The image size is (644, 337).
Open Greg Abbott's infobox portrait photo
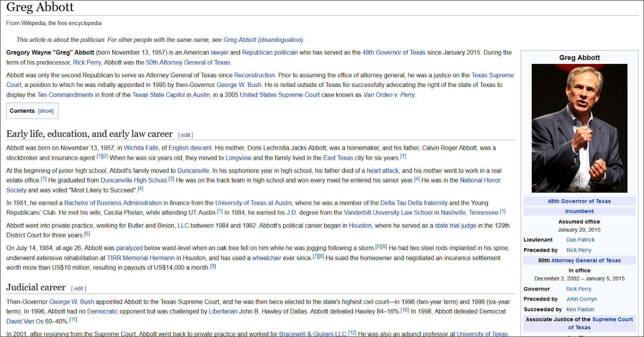[579, 128]
